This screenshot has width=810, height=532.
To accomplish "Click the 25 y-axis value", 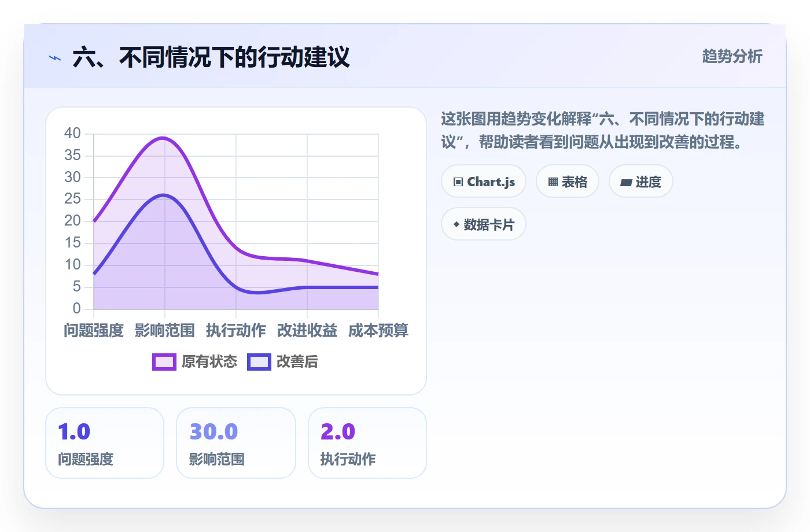I will (x=72, y=199).
